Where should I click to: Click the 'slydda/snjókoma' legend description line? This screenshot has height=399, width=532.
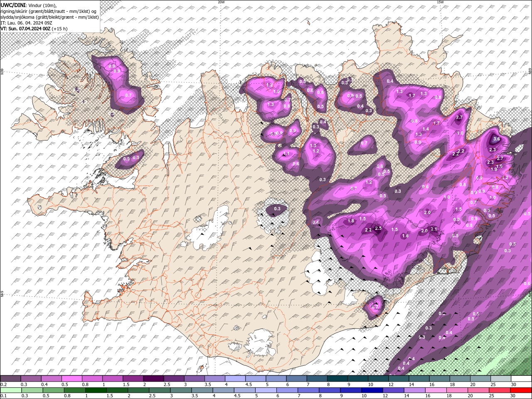(x=50, y=17)
